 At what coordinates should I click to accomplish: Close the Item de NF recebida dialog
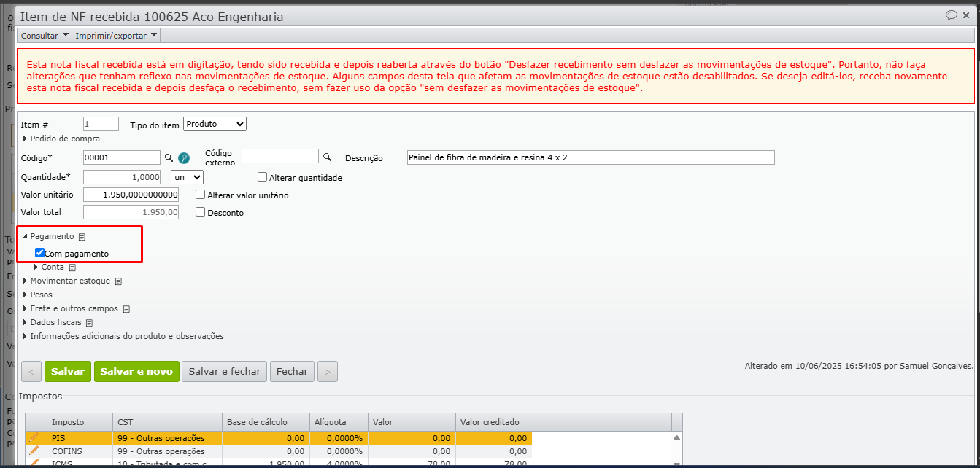(x=968, y=15)
